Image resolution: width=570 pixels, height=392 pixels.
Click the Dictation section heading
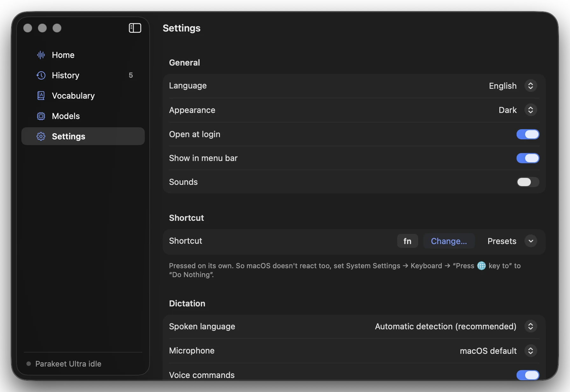[x=187, y=304]
